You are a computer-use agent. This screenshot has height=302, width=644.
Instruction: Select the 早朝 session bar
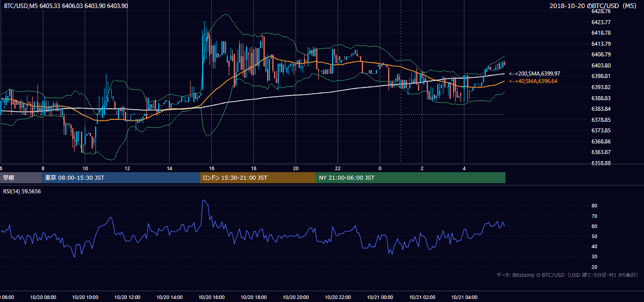coord(21,178)
